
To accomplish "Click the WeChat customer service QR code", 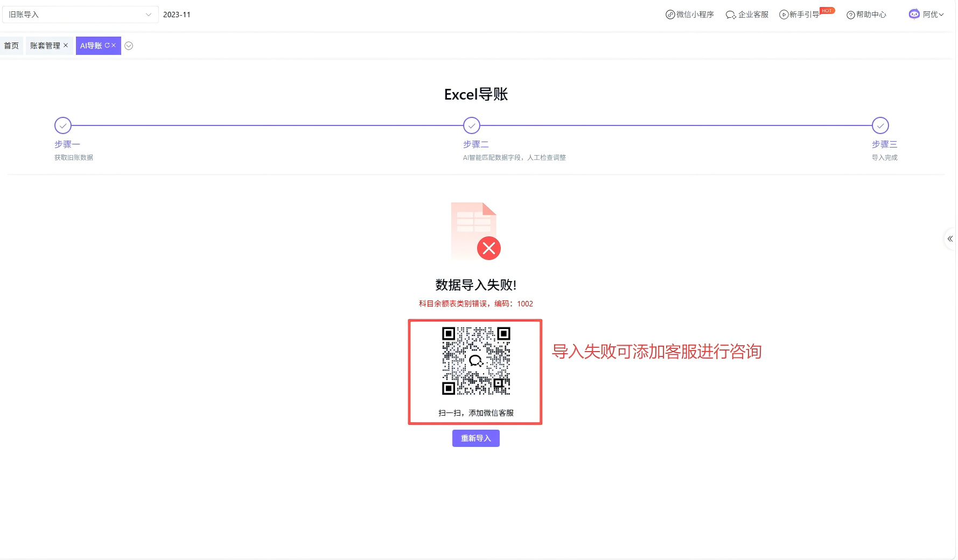I will tap(475, 361).
